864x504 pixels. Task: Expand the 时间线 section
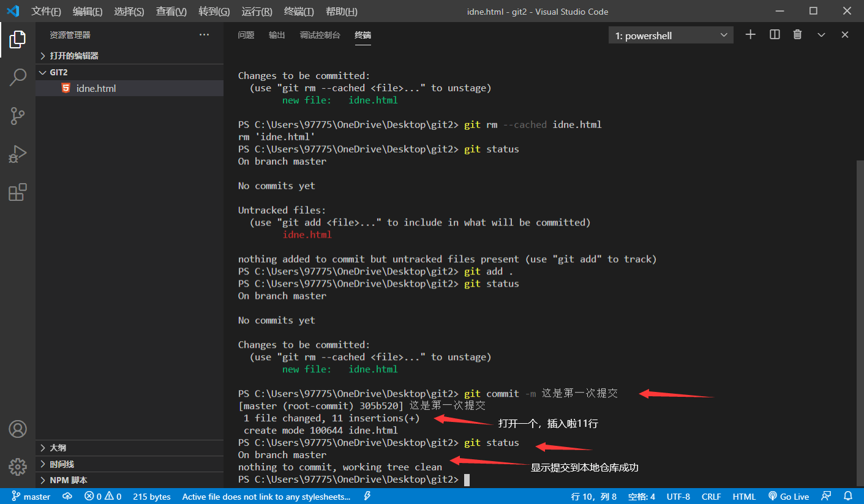[x=129, y=464]
